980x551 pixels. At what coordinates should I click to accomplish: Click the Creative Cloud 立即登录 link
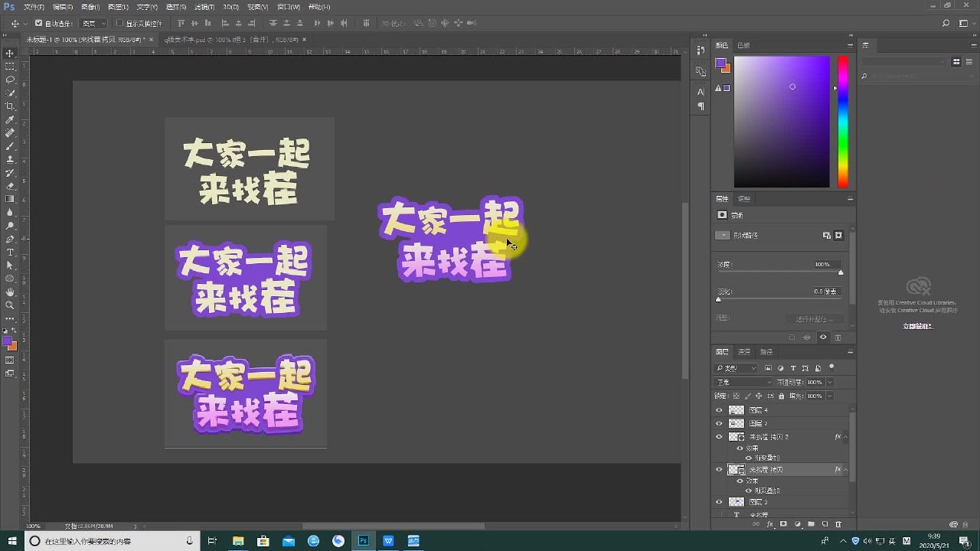[x=917, y=326]
